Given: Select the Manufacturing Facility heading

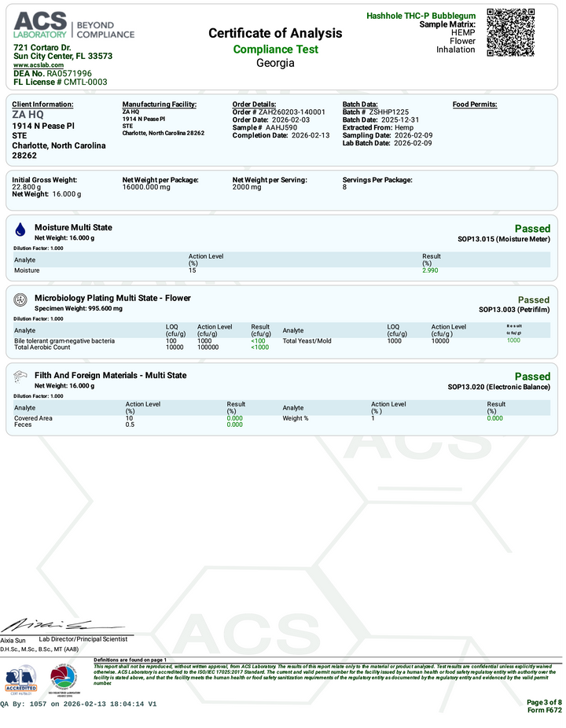Looking at the screenshot, I should 160,105.
